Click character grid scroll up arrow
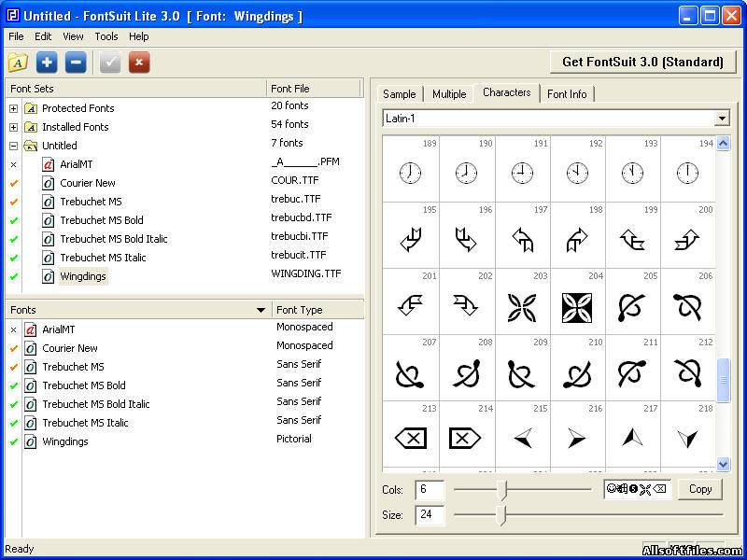Viewport: 747px width, 560px height. point(723,144)
